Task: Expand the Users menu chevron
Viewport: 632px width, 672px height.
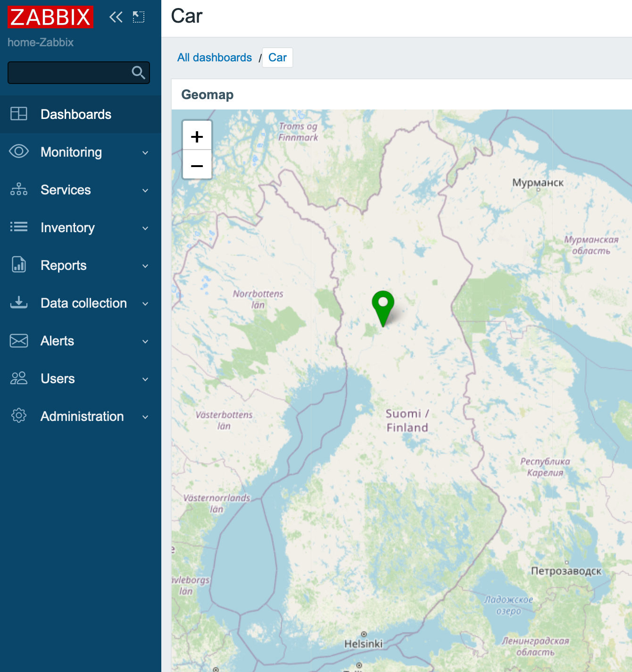Action: pos(145,379)
